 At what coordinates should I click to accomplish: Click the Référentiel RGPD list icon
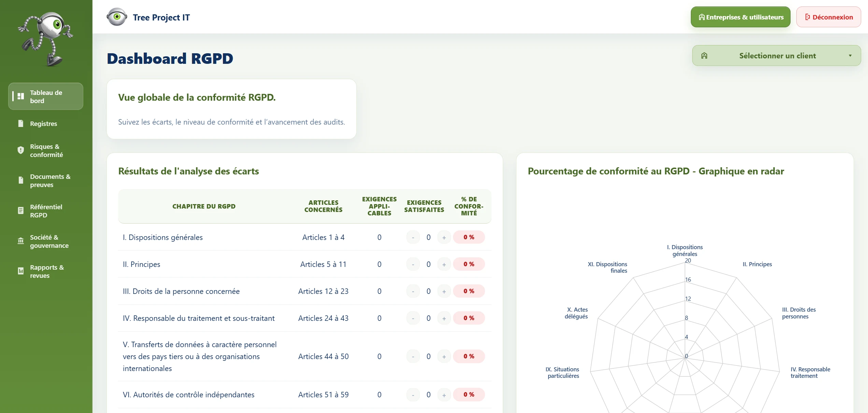[21, 211]
